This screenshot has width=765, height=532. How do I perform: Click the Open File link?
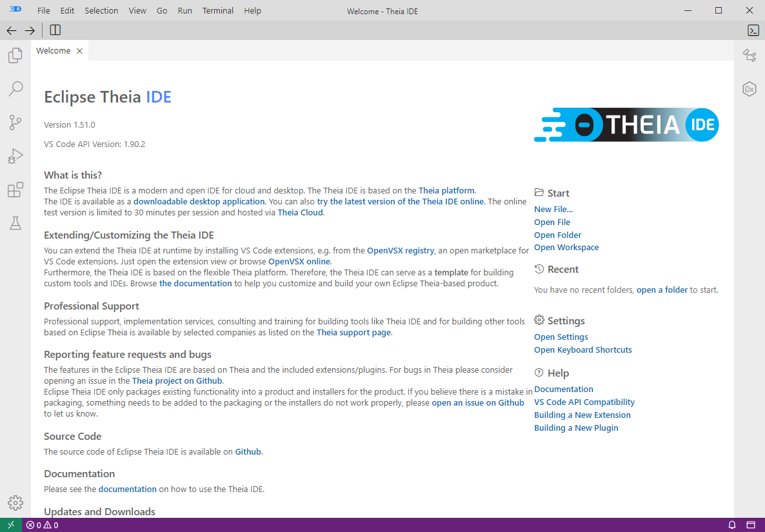551,222
